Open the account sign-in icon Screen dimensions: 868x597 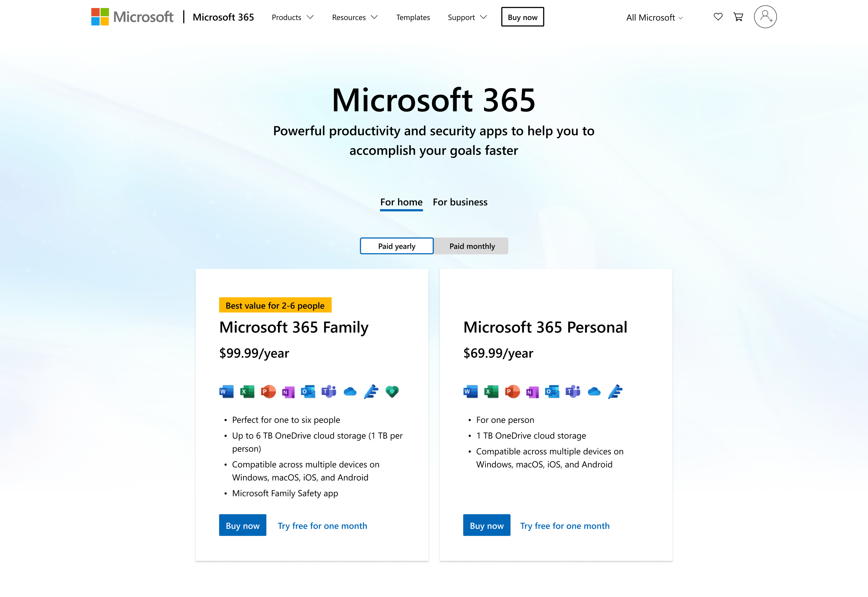(x=765, y=17)
